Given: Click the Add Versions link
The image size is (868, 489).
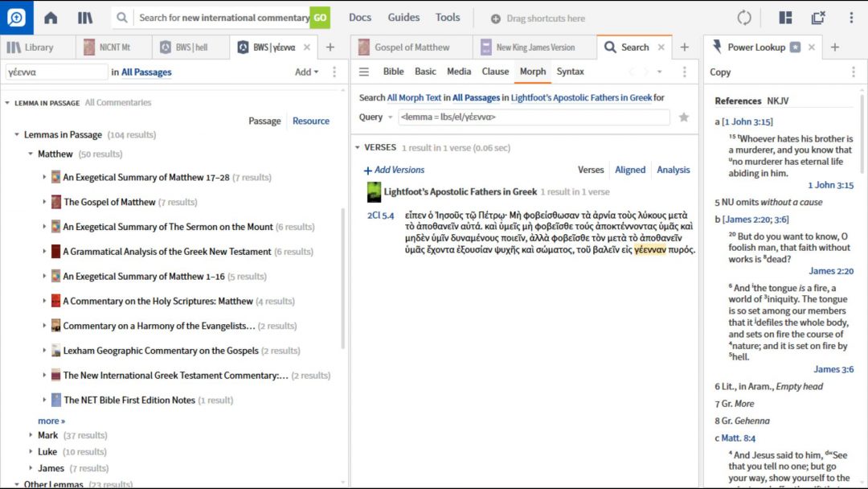Looking at the screenshot, I should 394,170.
